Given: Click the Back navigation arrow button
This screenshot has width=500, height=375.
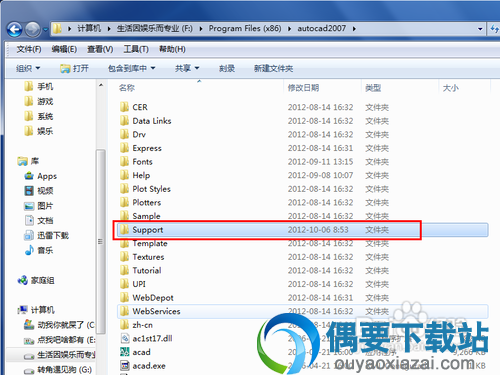Looking at the screenshot, I should [15, 29].
